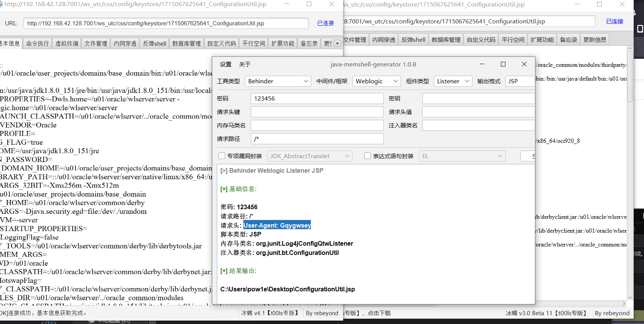
Task: Switch to 反弹shell tab in right window
Action: (x=413, y=40)
